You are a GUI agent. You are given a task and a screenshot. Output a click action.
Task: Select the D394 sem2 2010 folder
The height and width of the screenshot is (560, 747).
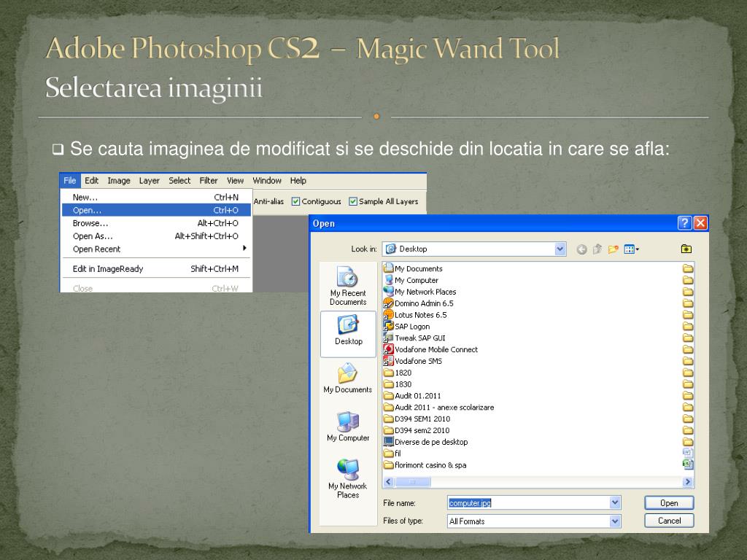[417, 430]
